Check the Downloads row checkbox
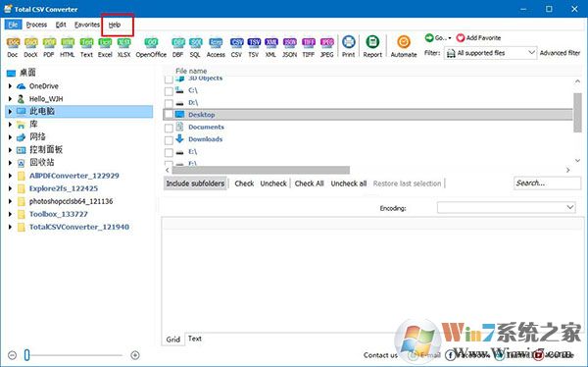The image size is (588, 367). click(169, 140)
